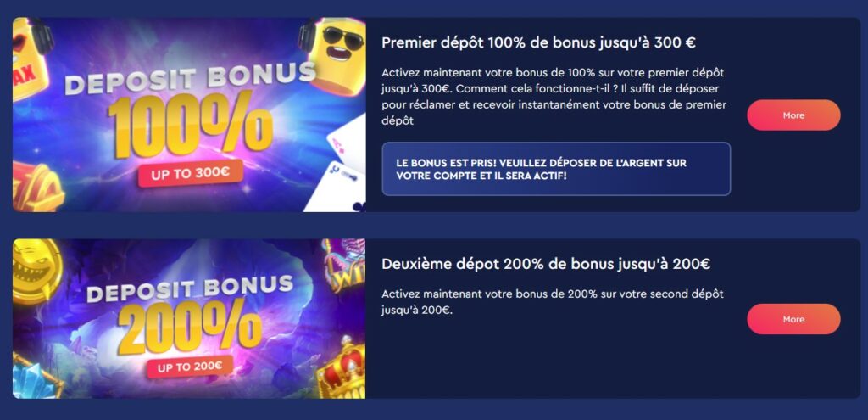Click More button for first deposit bonus
This screenshot has width=868, height=420.
point(793,115)
